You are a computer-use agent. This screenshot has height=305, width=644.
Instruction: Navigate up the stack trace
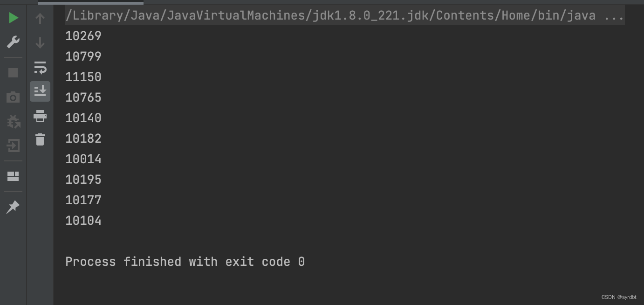click(40, 19)
